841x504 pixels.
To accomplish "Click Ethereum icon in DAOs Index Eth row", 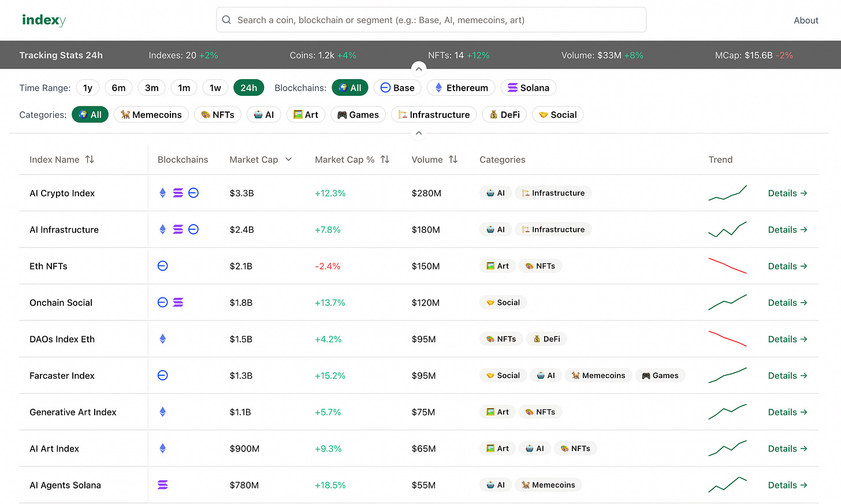I will 163,339.
